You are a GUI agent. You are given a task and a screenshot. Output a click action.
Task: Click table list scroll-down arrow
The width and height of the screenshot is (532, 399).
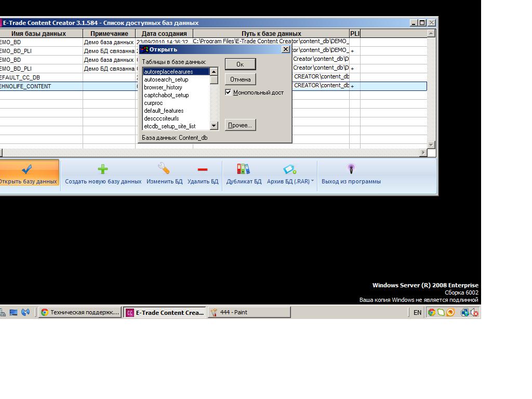214,126
